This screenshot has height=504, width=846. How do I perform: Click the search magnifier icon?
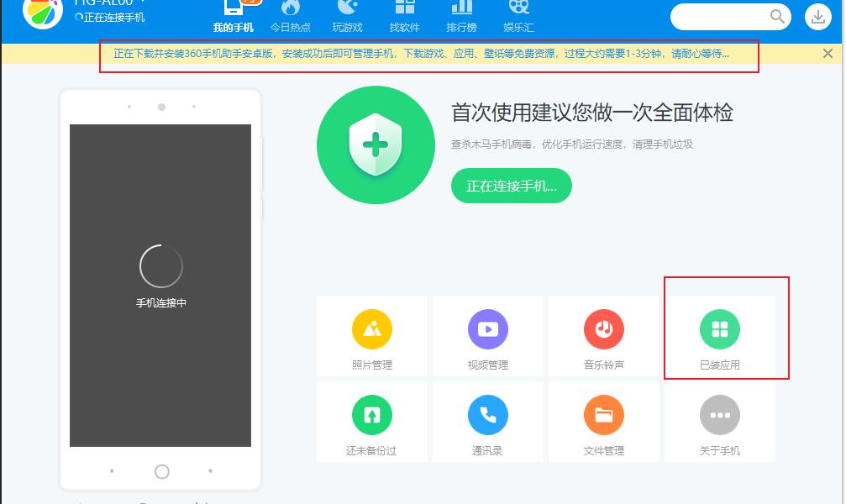[x=778, y=16]
